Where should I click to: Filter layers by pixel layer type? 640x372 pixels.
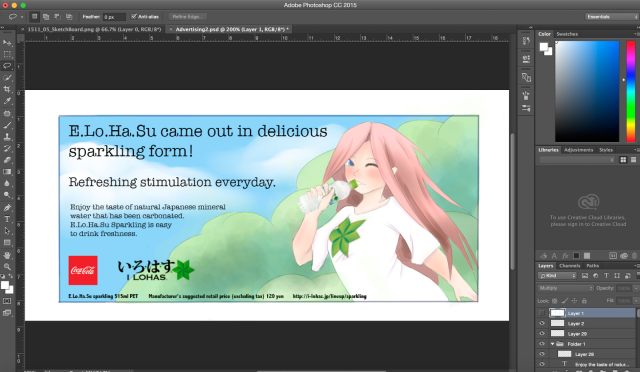click(585, 276)
